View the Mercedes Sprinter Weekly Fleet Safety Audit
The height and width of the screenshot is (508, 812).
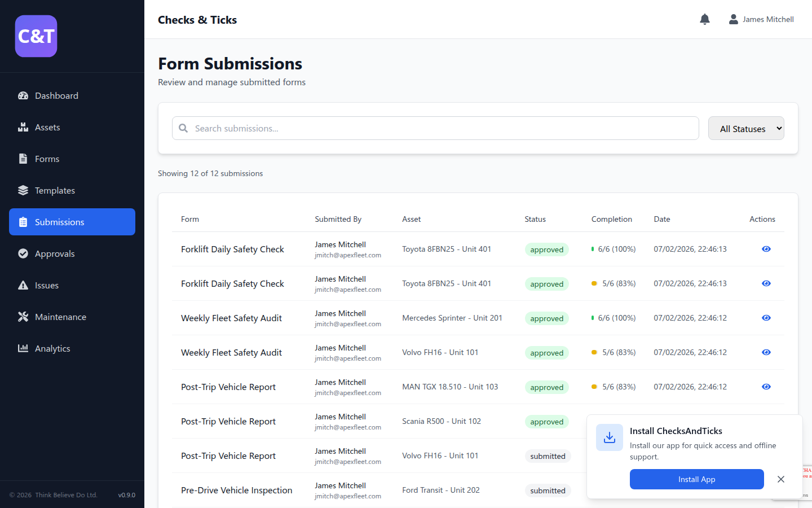(x=766, y=318)
